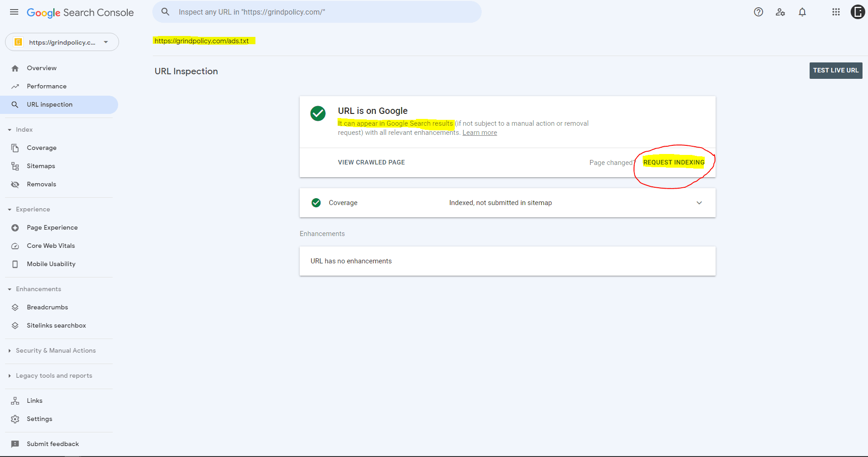
Task: Click the Removals crossed-eye icon
Action: [15, 185]
